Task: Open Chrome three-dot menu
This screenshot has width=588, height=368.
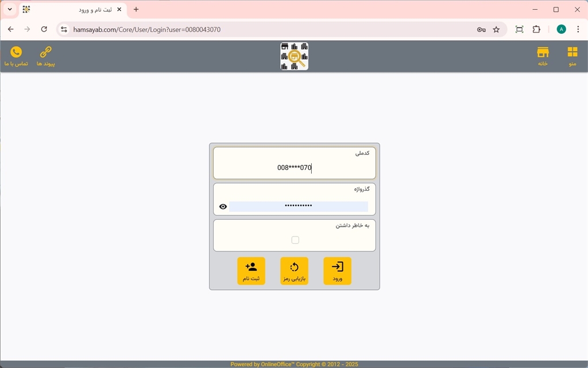Action: [578, 29]
